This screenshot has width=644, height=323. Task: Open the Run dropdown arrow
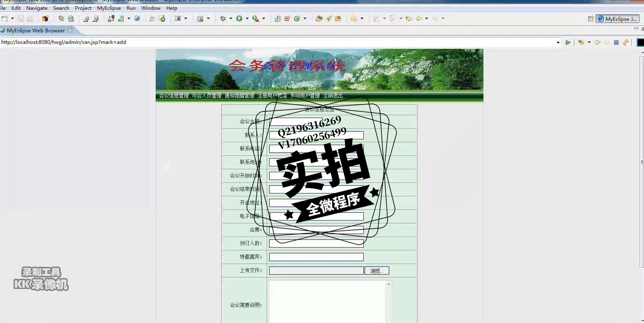click(247, 18)
